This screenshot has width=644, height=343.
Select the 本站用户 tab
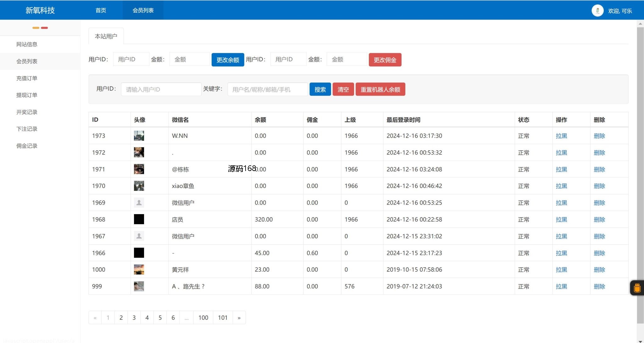click(x=106, y=36)
